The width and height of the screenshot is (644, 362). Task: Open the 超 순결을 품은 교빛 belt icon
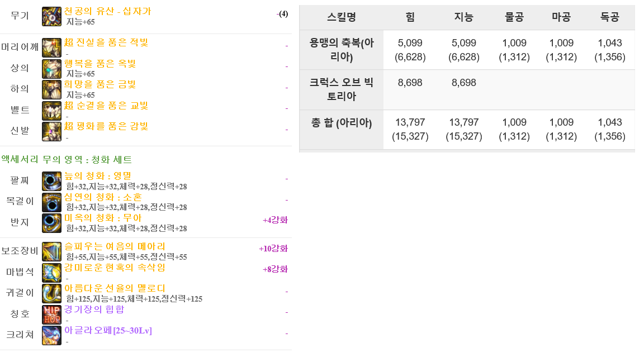pos(52,111)
